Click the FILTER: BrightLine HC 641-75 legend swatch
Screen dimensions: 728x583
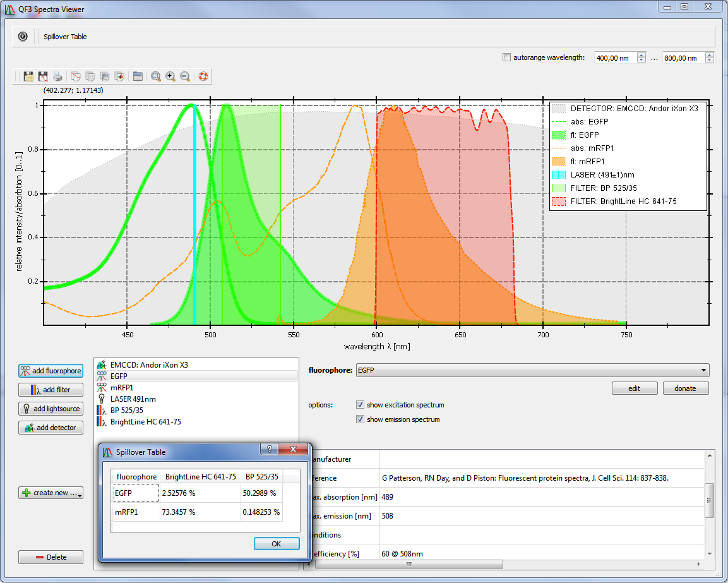(559, 201)
